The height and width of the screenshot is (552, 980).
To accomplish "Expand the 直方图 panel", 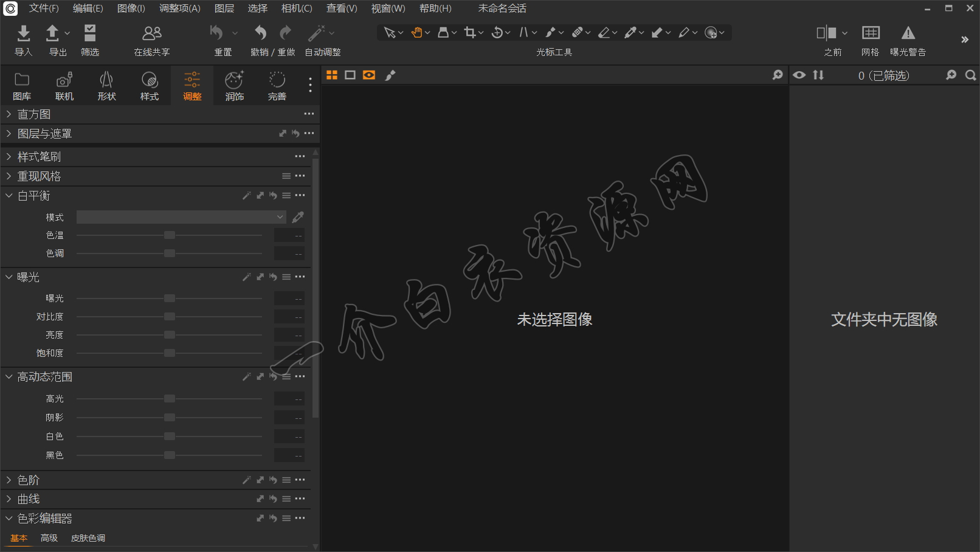I will click(9, 114).
